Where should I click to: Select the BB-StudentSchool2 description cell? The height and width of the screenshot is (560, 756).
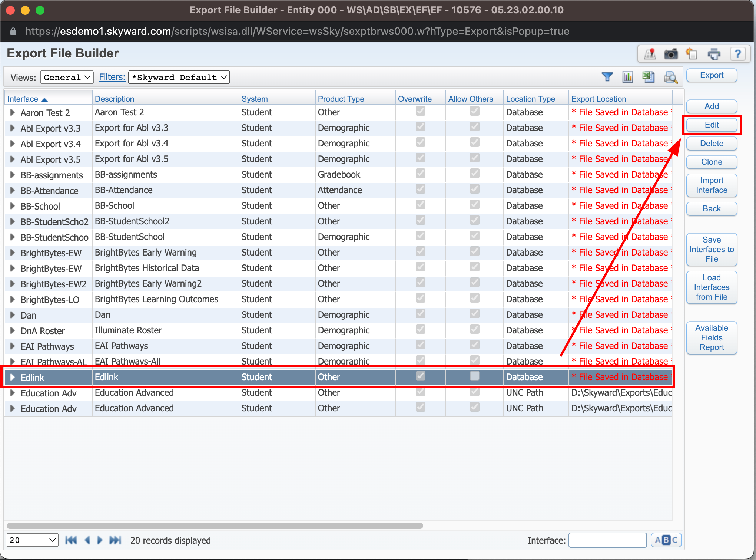point(165,221)
